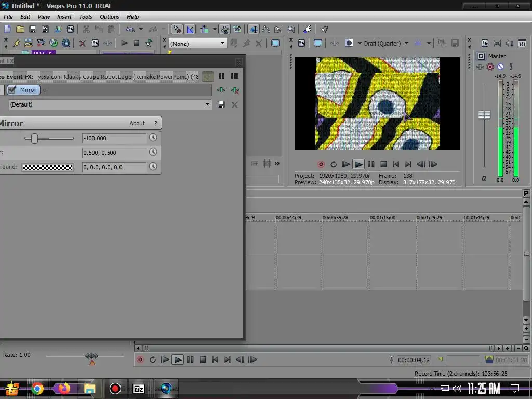532x399 pixels.
Task: Click the About link in Mirror panel
Action: click(x=137, y=123)
